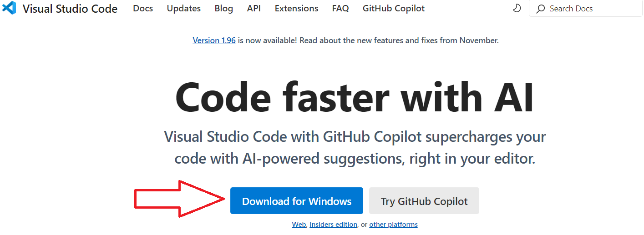Image resolution: width=644 pixels, height=235 pixels.
Task: Click the GitHub Copilot subtitle paragraph
Action: 355,147
